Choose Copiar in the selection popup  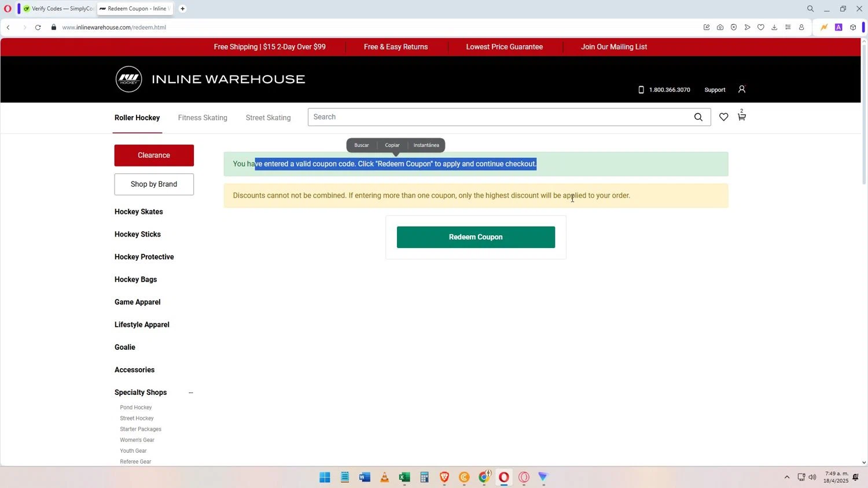click(392, 145)
